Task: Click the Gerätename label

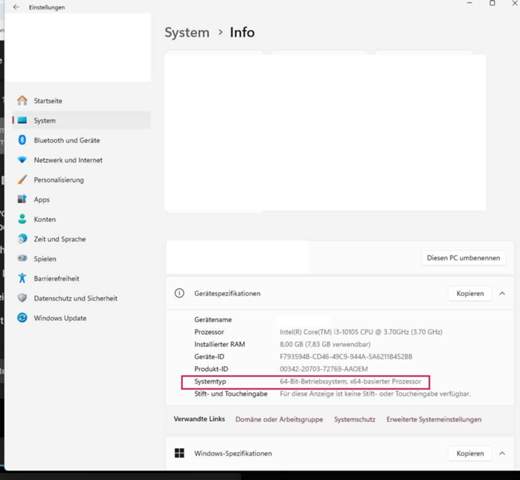Action: [x=213, y=320]
